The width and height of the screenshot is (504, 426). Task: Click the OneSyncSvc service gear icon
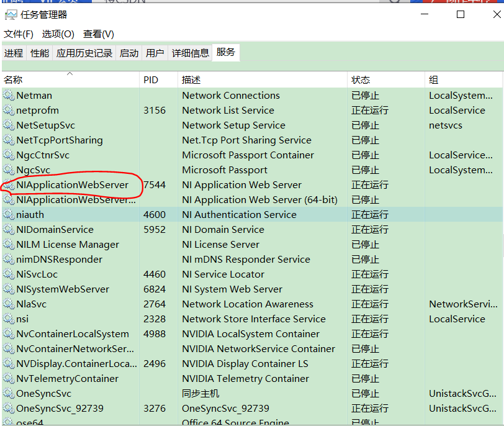9,393
